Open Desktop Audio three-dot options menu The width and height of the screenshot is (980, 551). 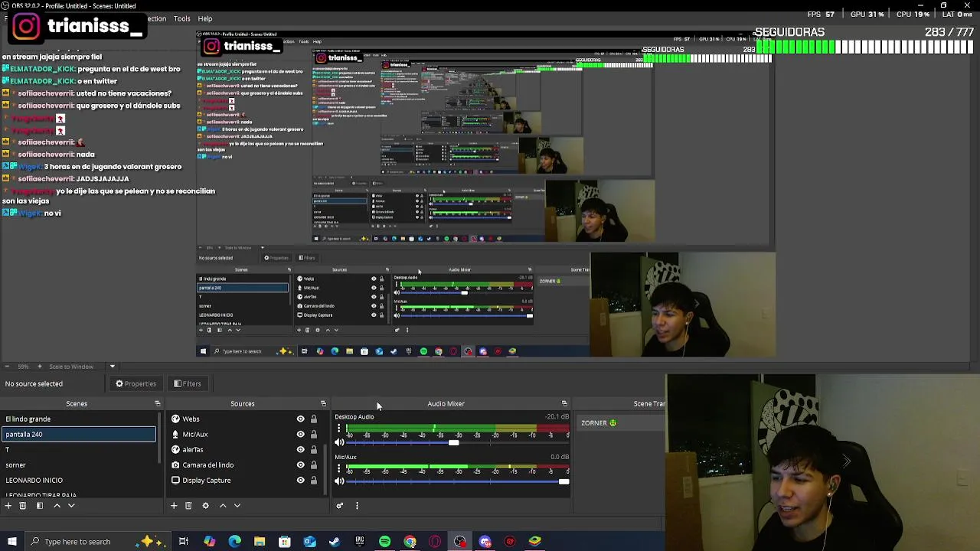click(338, 429)
